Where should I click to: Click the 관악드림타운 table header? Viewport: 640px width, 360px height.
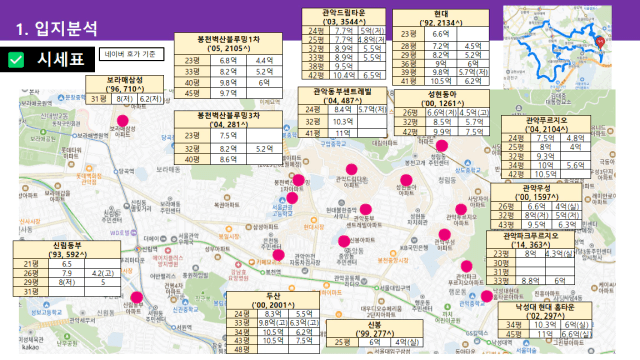pos(344,17)
